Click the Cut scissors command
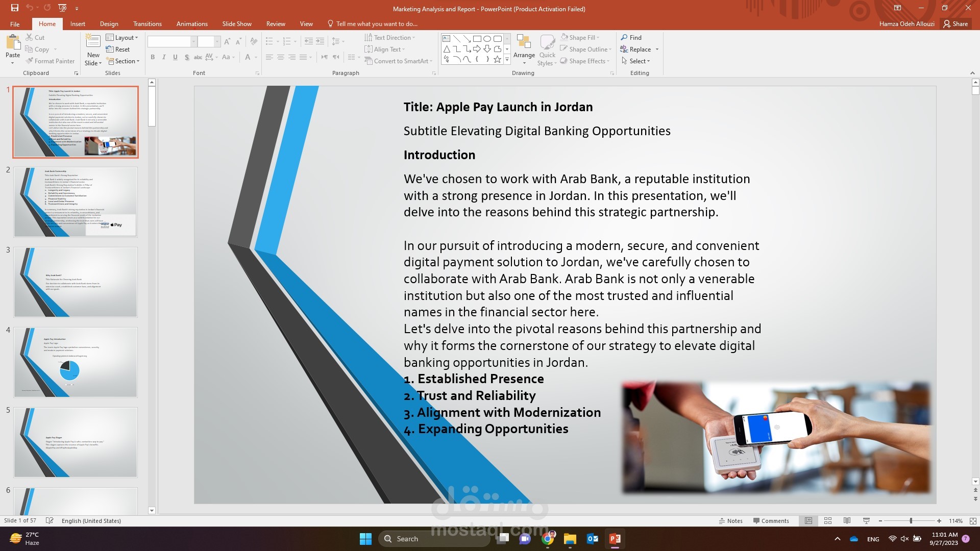Viewport: 980px width, 551px height. 35,38
